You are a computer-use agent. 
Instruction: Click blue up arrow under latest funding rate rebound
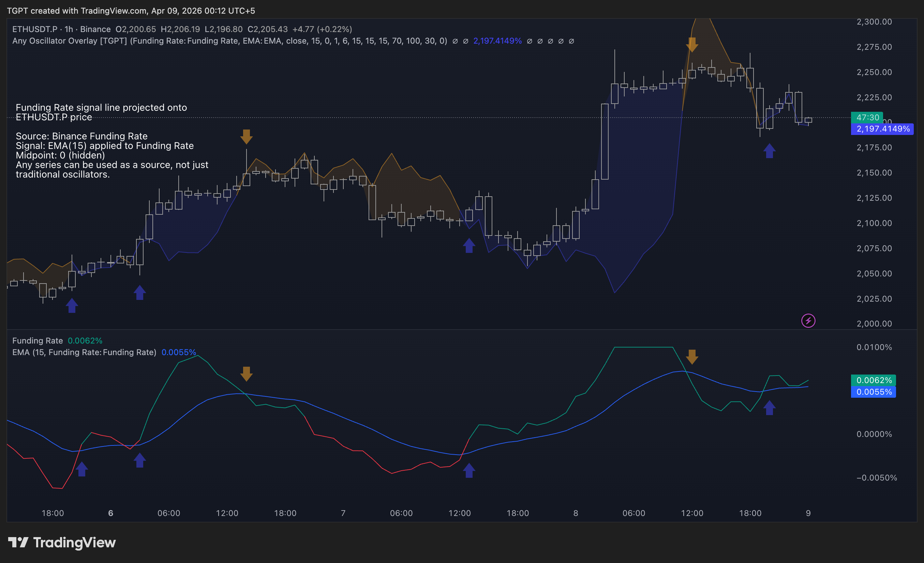769,408
